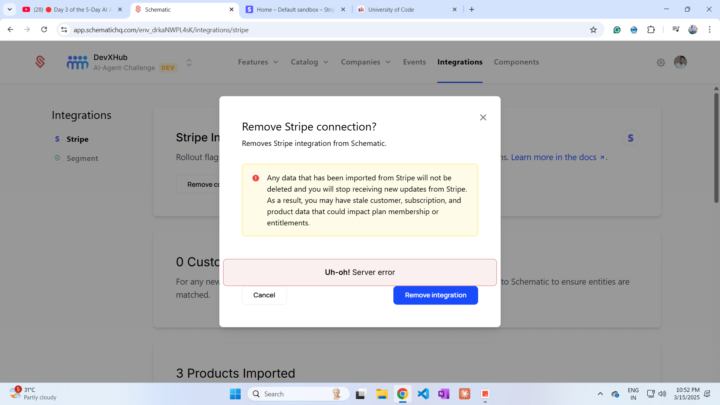Close the Schematic browser tab
The width and height of the screenshot is (720, 405).
pos(231,10)
